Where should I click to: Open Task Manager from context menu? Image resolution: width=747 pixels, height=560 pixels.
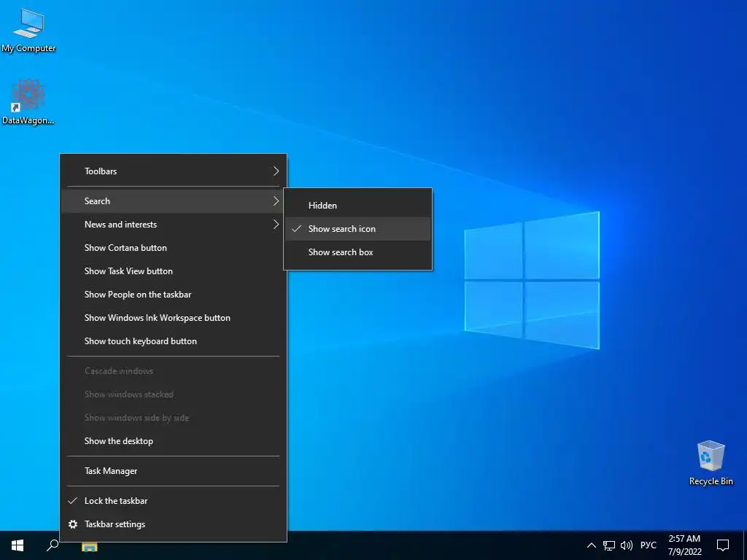[174, 471]
